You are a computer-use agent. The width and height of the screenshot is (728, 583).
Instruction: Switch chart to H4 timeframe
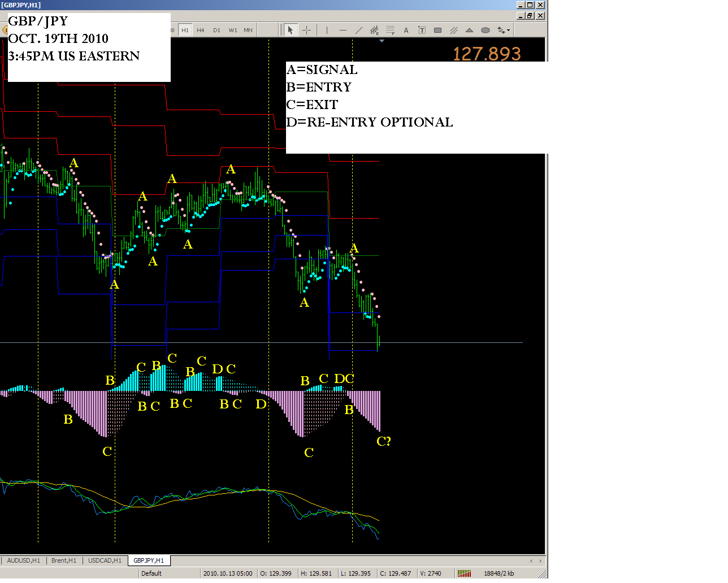[x=201, y=30]
